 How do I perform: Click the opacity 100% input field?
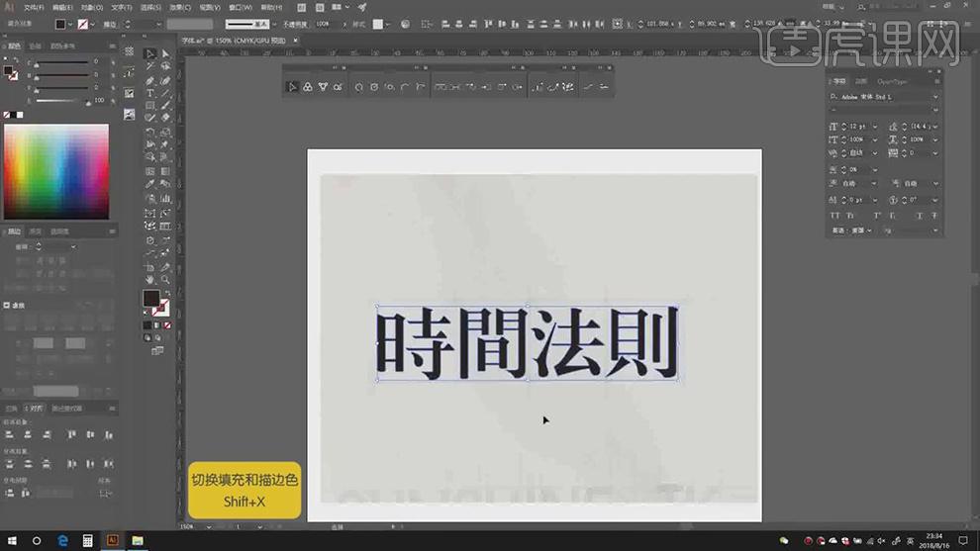click(x=327, y=25)
